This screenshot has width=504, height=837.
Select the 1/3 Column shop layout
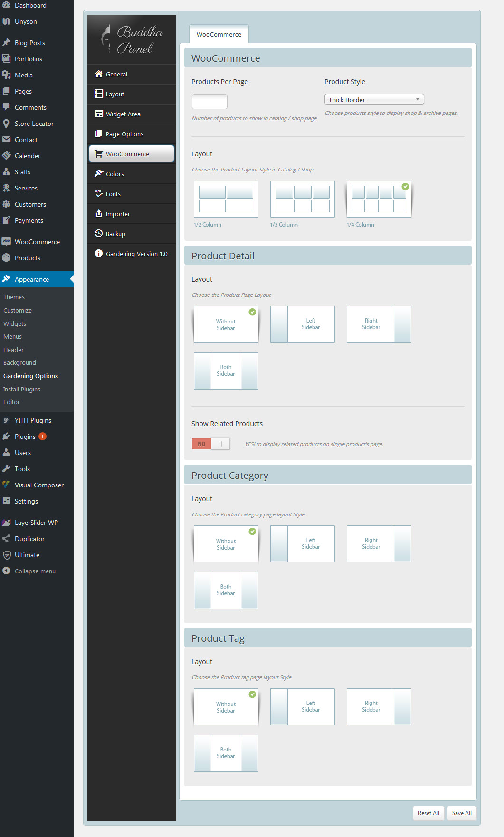303,199
